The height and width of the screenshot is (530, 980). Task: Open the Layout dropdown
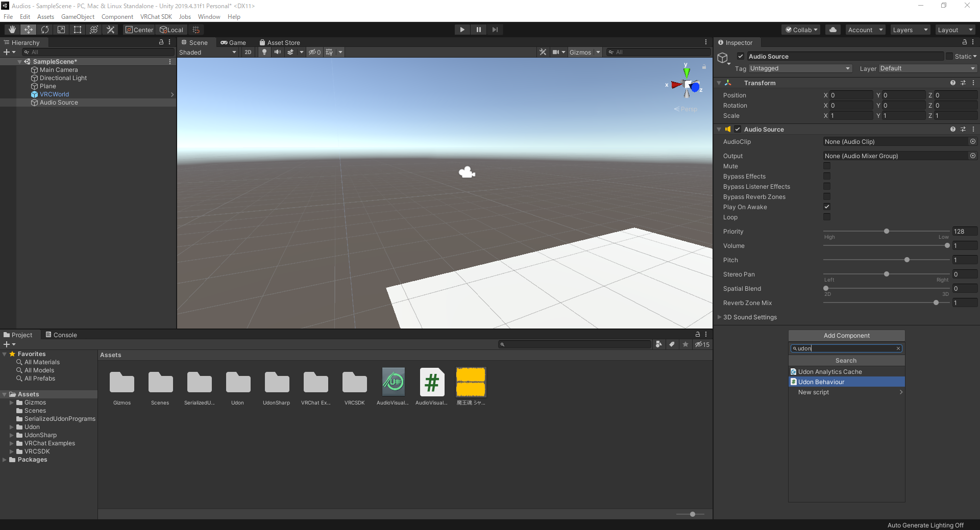click(955, 30)
